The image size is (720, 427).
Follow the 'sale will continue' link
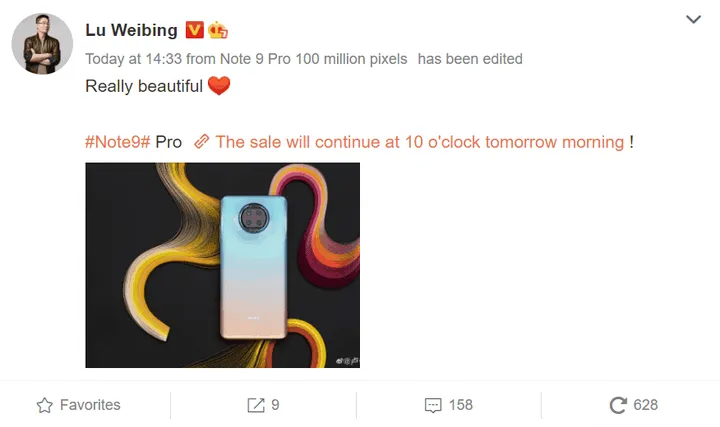419,142
